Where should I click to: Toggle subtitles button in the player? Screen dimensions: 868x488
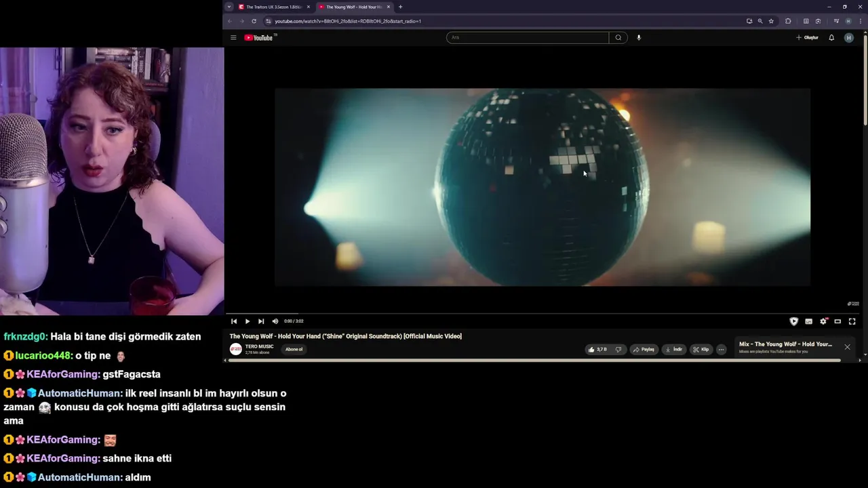(808, 321)
